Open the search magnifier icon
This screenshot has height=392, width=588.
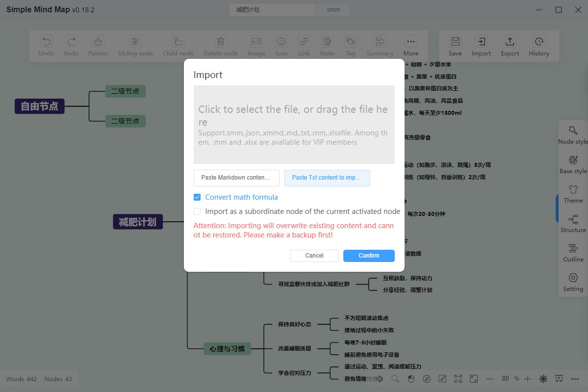[395, 379]
